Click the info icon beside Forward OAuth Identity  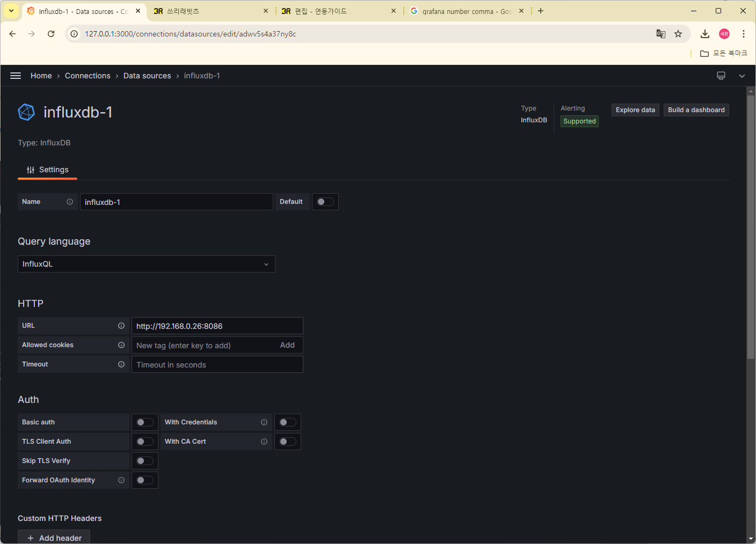click(121, 480)
